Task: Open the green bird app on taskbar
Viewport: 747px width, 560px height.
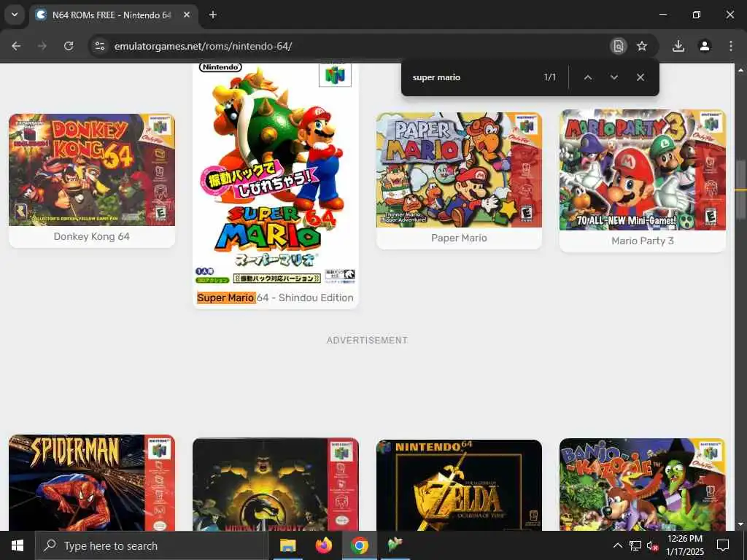Action: 395,545
